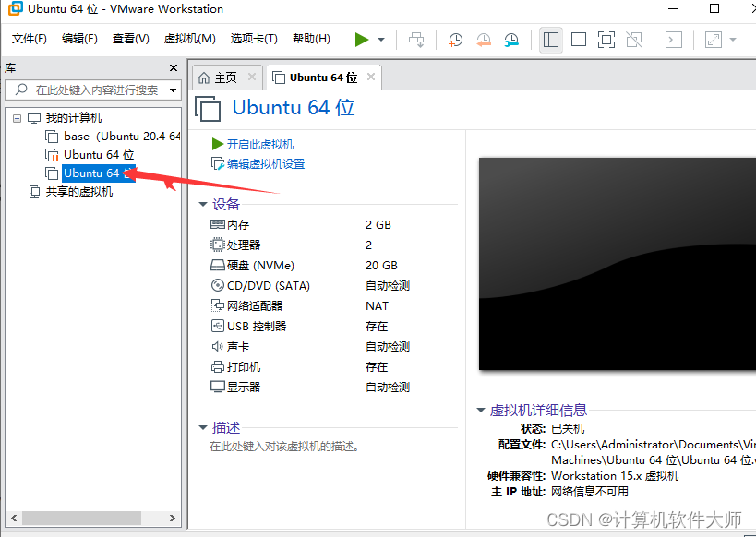756x537 pixels.
Task: Toggle the thumbnail bar view icon
Action: (x=579, y=40)
